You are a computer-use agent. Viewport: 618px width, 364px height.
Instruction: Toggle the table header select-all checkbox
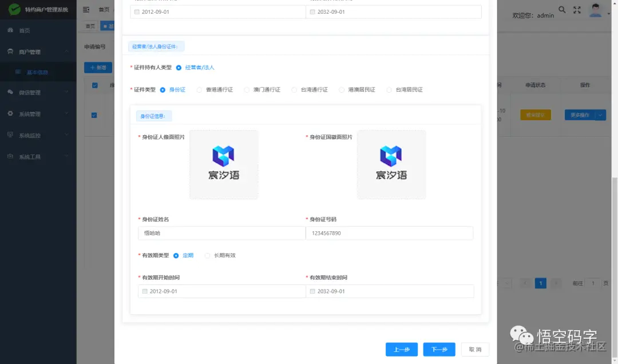pyautogui.click(x=94, y=85)
